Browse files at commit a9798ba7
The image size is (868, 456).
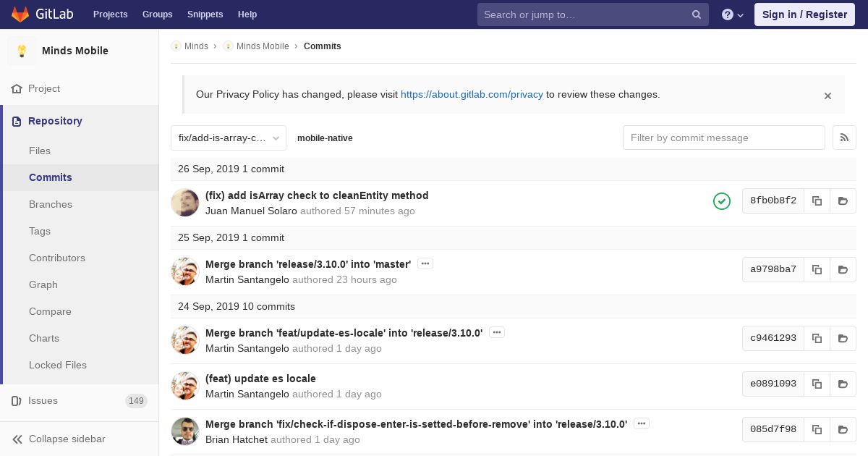(843, 269)
